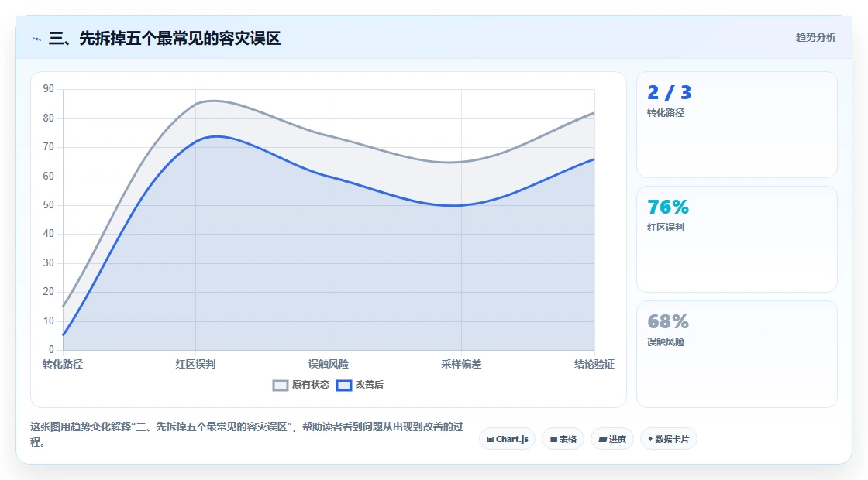Viewport: 868px width, 480px height.
Task: Click the 采样偏差 x-axis label
Action: coord(462,365)
